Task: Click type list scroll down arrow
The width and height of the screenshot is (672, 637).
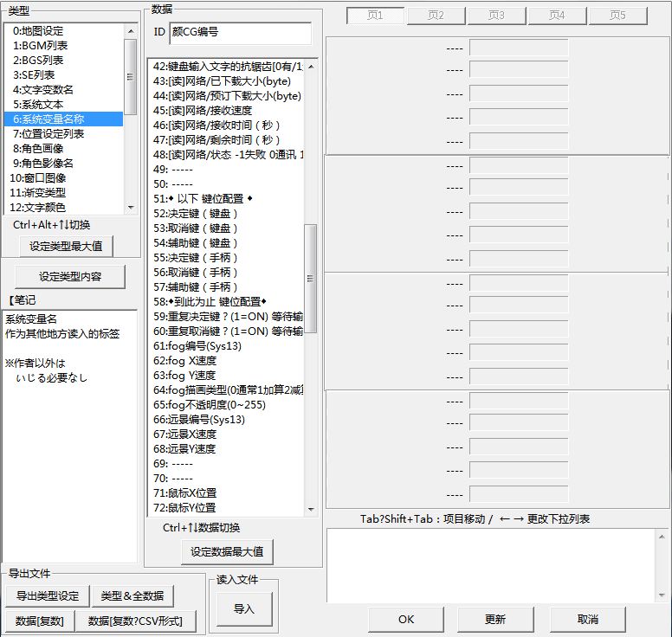Action: click(131, 208)
